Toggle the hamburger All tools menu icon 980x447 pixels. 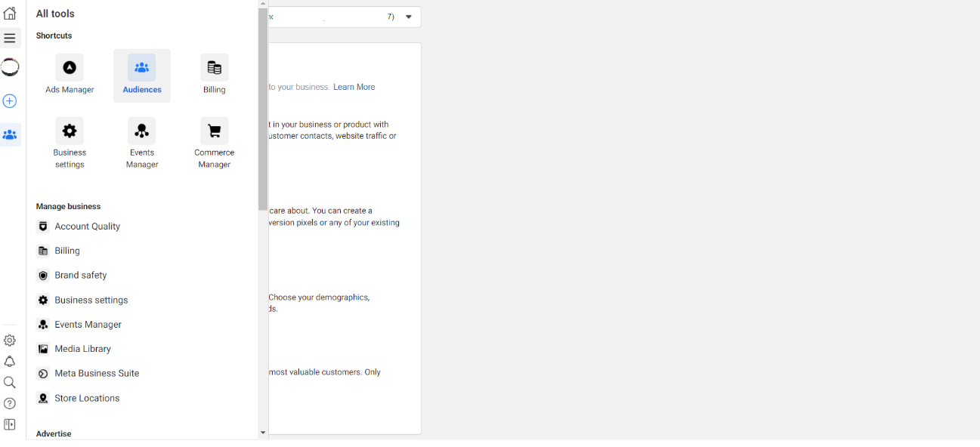coord(10,38)
